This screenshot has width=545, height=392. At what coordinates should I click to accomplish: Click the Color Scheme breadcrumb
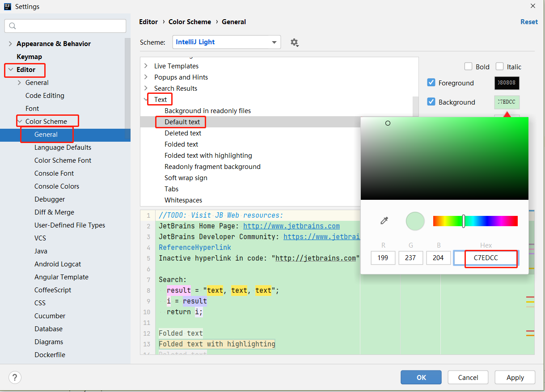(190, 22)
